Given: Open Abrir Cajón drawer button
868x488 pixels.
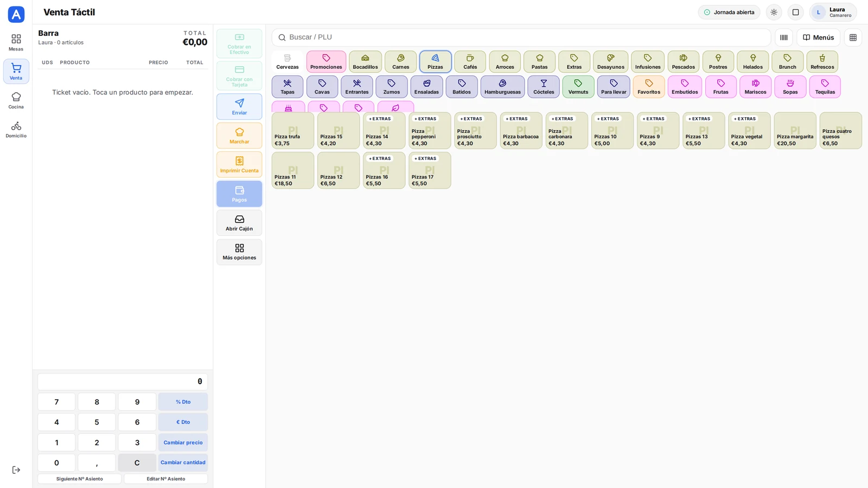Looking at the screenshot, I should pyautogui.click(x=239, y=223).
